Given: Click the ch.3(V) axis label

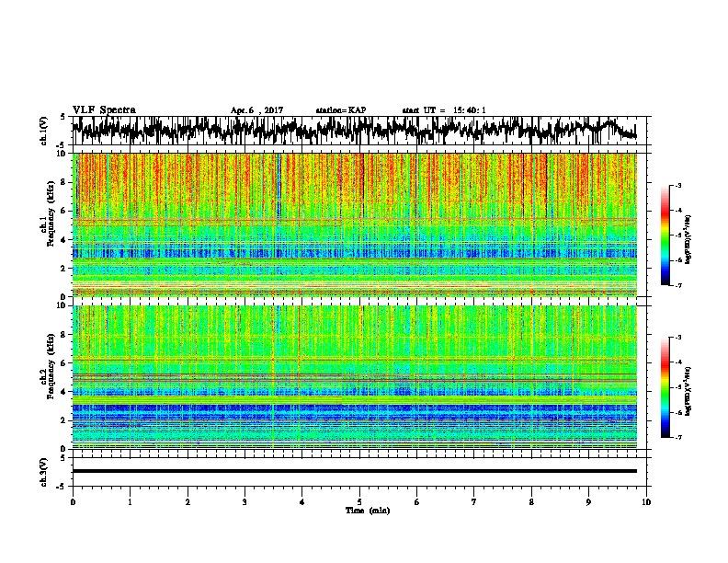Looking at the screenshot, I should pyautogui.click(x=44, y=472).
